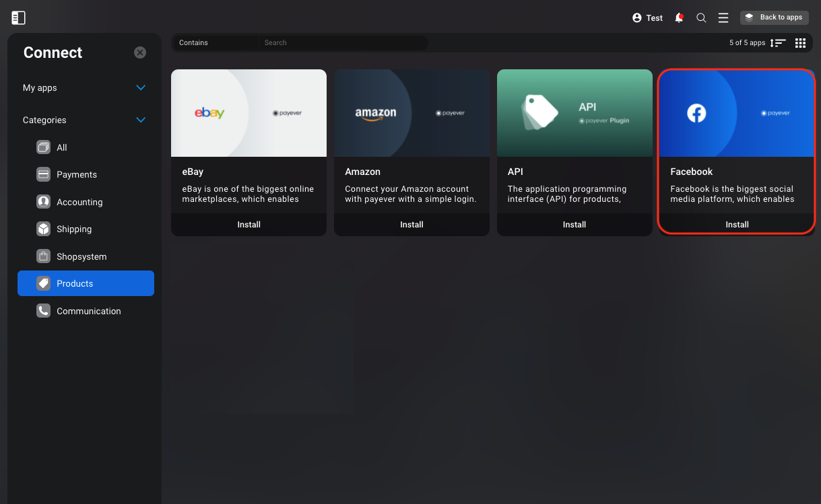Open the sort order icon
This screenshot has height=504, width=821.
click(778, 43)
